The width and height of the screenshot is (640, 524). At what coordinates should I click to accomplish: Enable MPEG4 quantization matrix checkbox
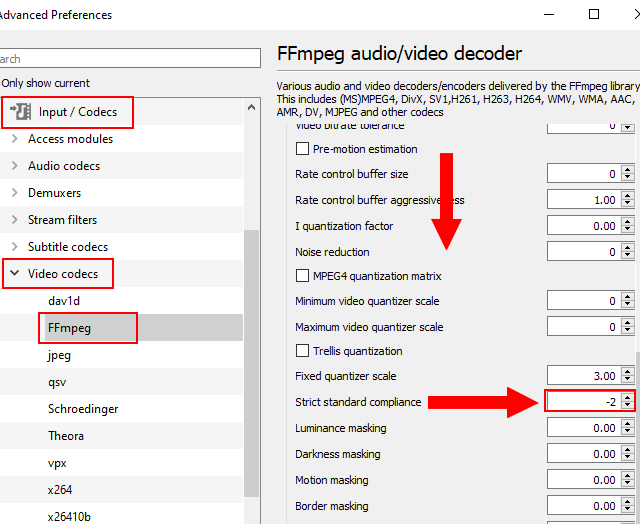pyautogui.click(x=302, y=275)
